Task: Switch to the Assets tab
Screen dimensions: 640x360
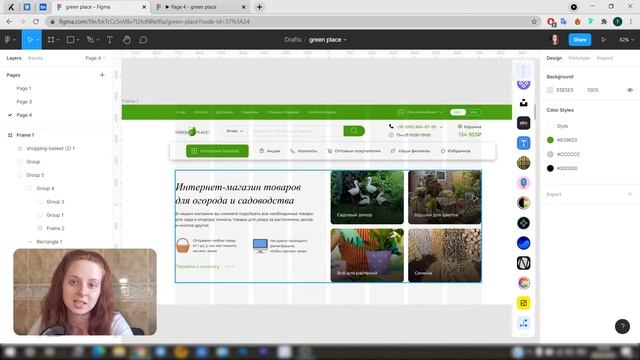Action: (x=35, y=58)
